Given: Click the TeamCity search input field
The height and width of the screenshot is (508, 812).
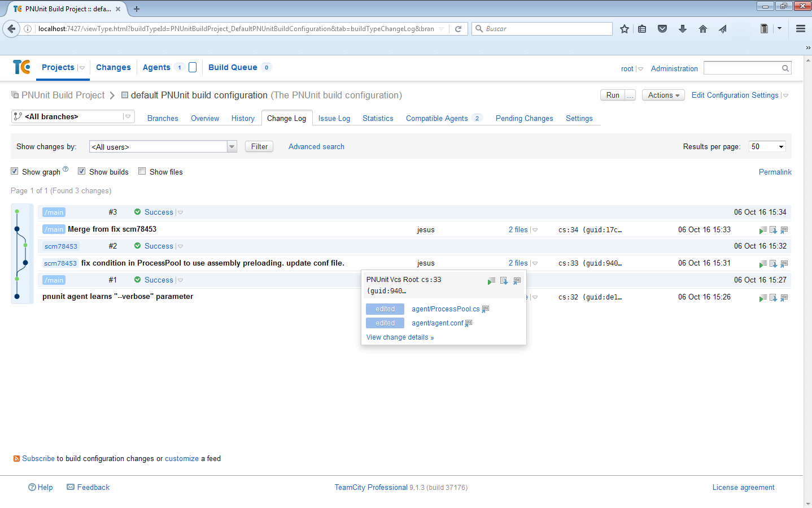Looking at the screenshot, I should click(x=743, y=68).
